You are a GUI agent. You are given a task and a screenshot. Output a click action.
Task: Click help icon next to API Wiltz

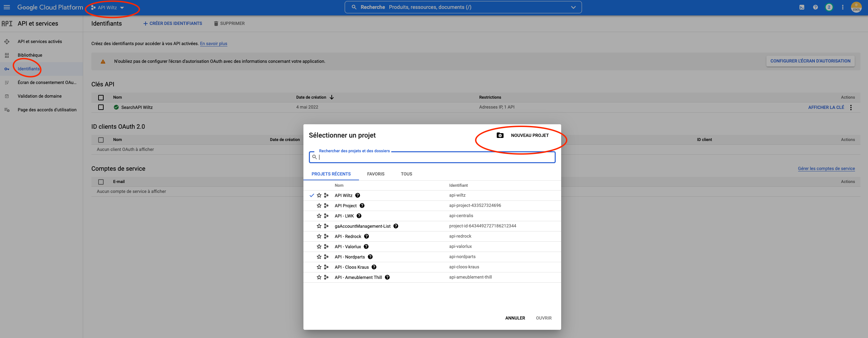pos(358,195)
